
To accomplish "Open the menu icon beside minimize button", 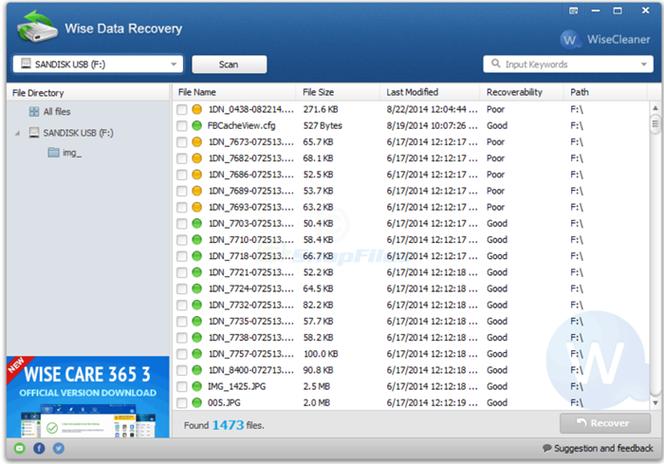I will tap(573, 11).
